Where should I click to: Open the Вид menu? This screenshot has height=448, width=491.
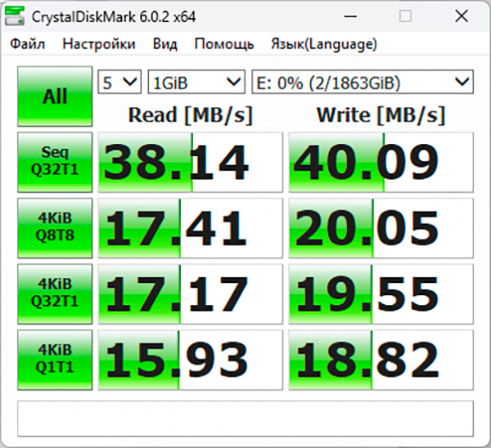click(x=165, y=44)
